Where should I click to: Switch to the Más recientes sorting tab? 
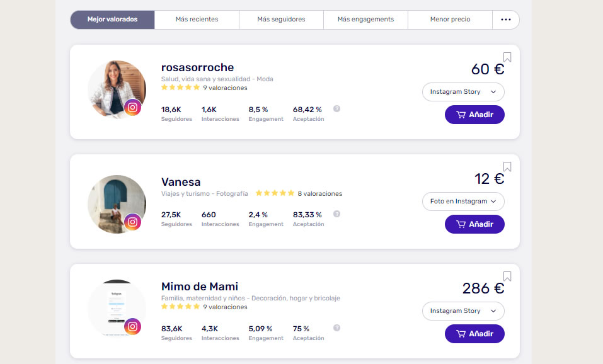196,20
